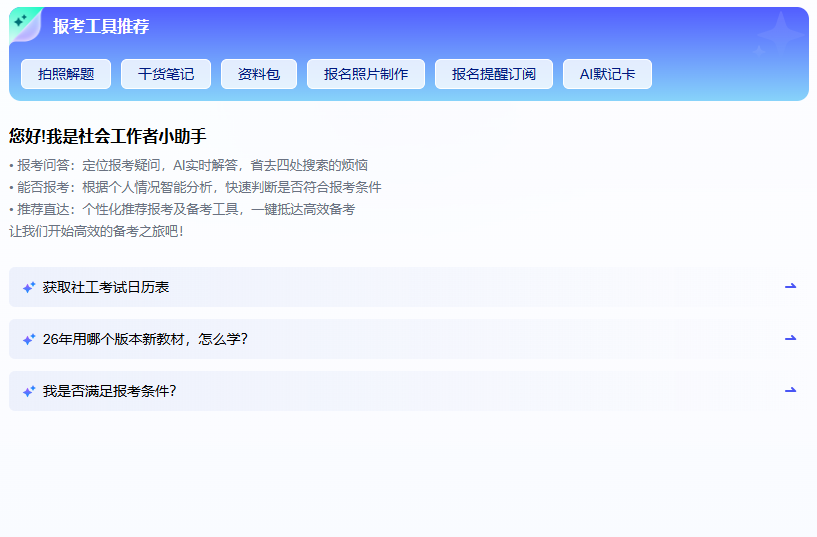The width and height of the screenshot is (817, 537).
Task: Click the sparkle logo in the banner corner
Action: click(23, 23)
